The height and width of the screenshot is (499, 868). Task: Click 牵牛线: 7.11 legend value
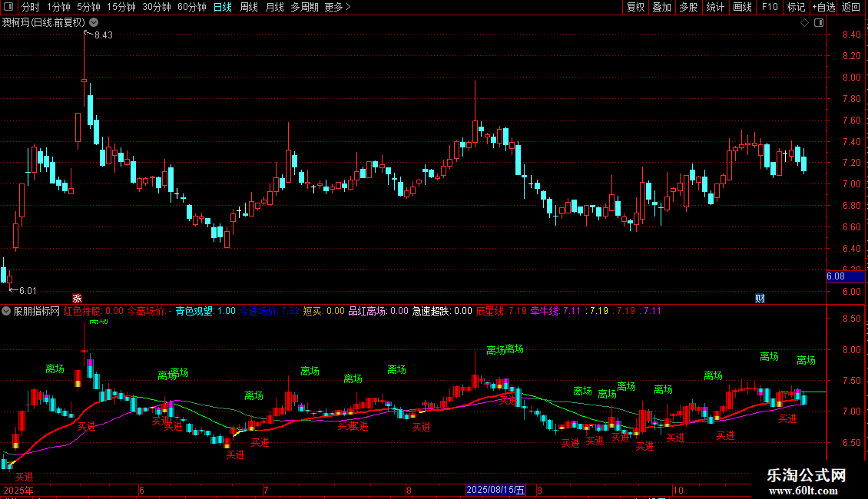[556, 311]
